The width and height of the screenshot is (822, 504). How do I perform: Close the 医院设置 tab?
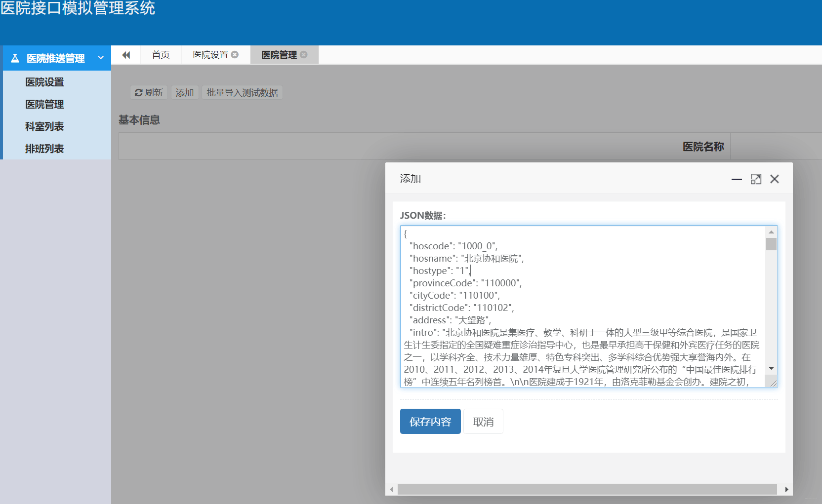[236, 54]
